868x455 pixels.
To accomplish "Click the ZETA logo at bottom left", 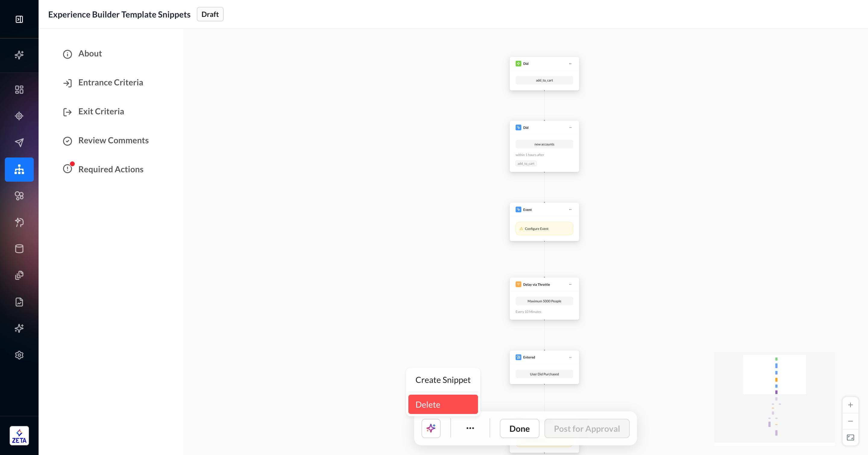I will pyautogui.click(x=19, y=435).
